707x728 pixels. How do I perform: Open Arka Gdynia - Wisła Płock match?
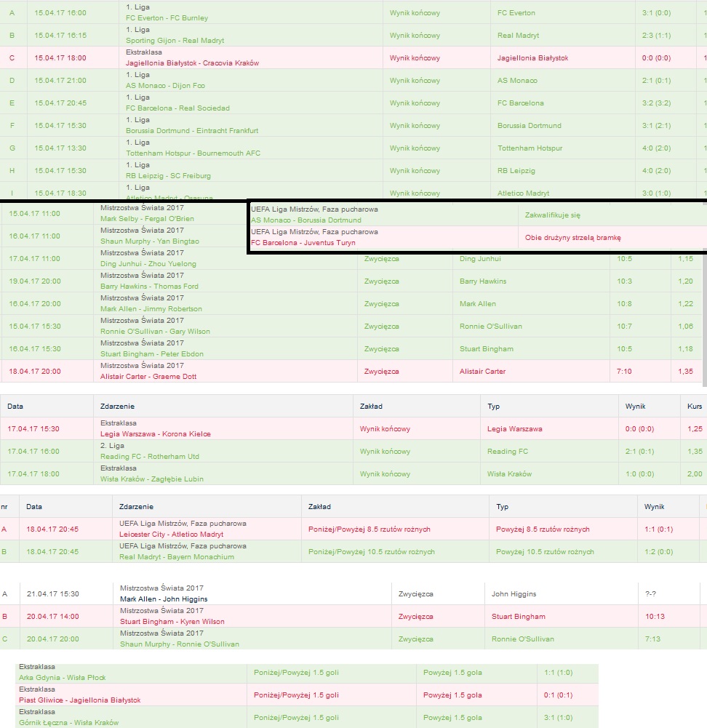click(x=63, y=678)
